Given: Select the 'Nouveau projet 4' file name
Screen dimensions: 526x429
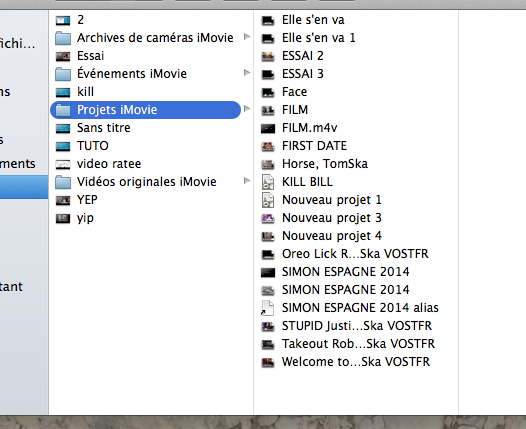Looking at the screenshot, I should [x=332, y=236].
